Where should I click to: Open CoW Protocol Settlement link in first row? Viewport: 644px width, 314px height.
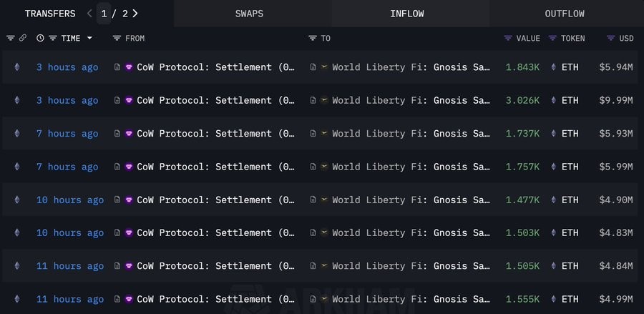point(215,67)
